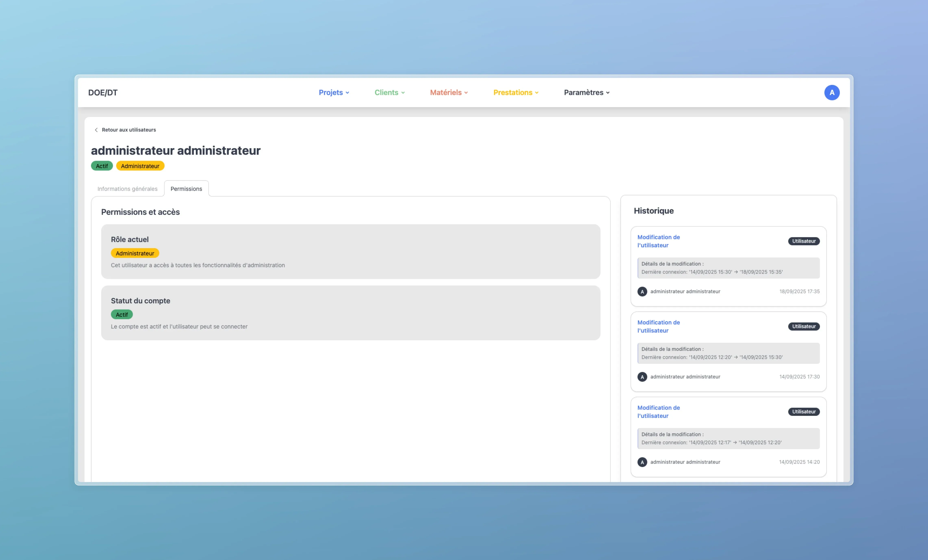This screenshot has width=928, height=560.
Task: Open the first Modification de l'utilisateur link
Action: [658, 241]
